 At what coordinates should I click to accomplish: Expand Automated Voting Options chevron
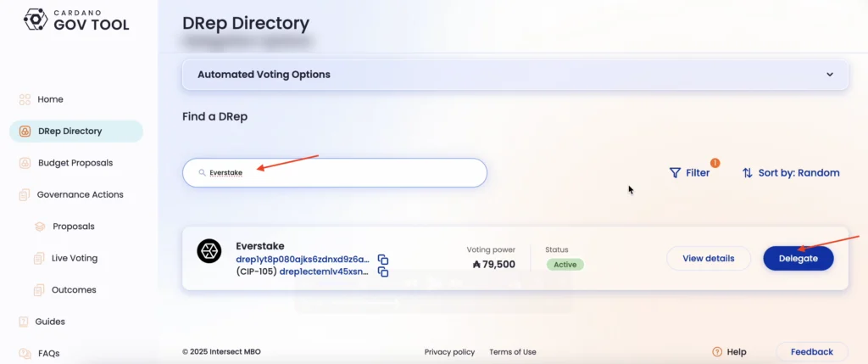(830, 74)
